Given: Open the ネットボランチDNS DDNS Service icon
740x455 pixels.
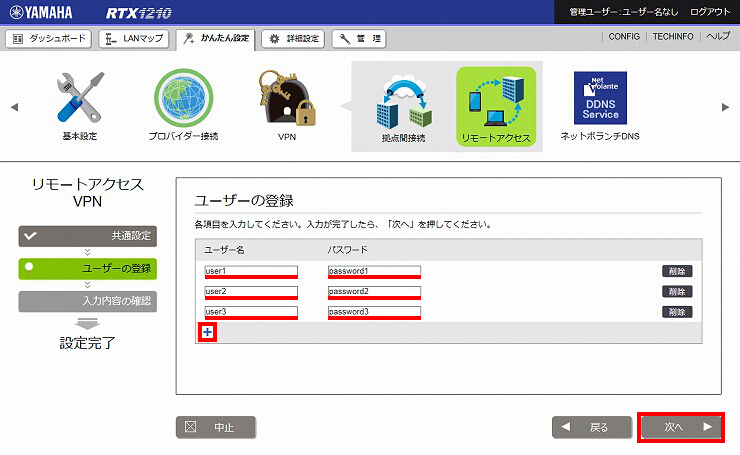Looking at the screenshot, I should [x=600, y=98].
